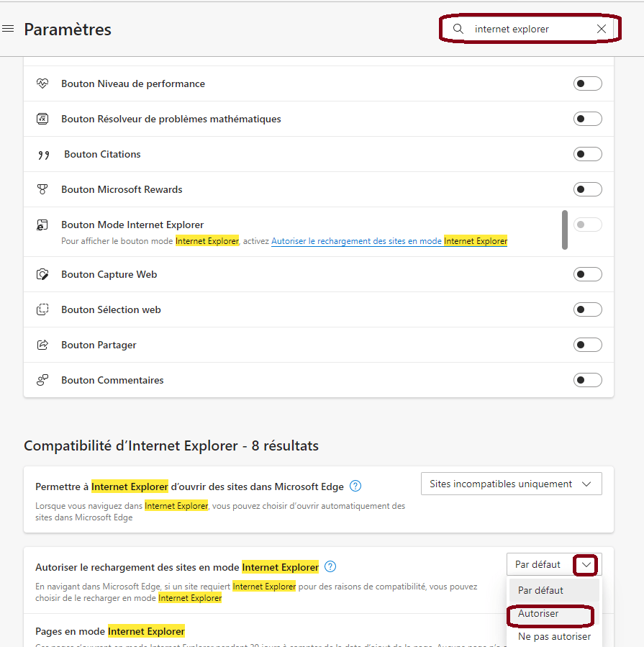The height and width of the screenshot is (647, 644).
Task: Open help for Permettre à Internet Explorer
Action: [x=355, y=486]
